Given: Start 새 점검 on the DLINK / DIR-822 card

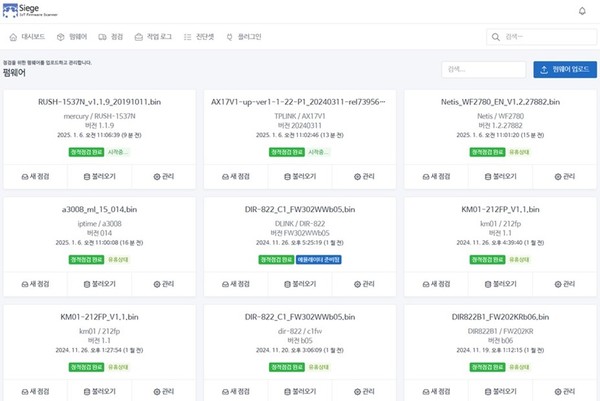Looking at the screenshot, I should (x=236, y=284).
